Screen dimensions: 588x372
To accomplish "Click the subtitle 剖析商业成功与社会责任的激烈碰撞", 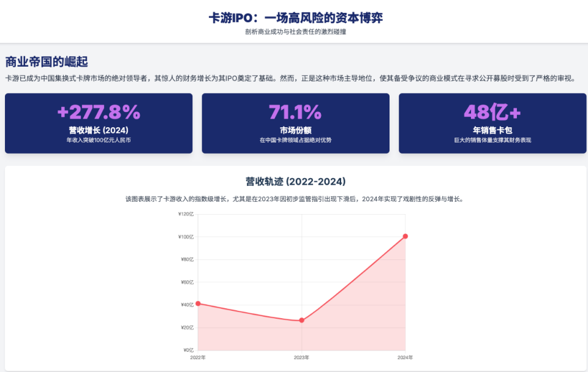I will [295, 32].
